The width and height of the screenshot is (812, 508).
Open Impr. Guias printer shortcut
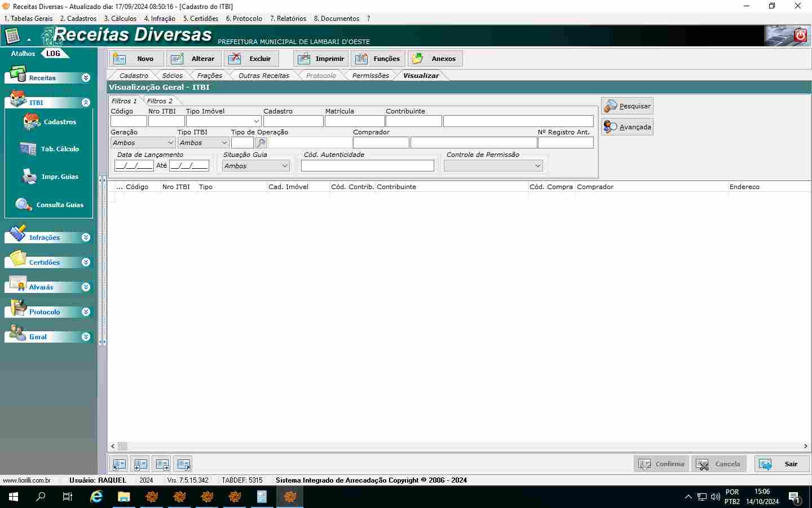(29, 177)
